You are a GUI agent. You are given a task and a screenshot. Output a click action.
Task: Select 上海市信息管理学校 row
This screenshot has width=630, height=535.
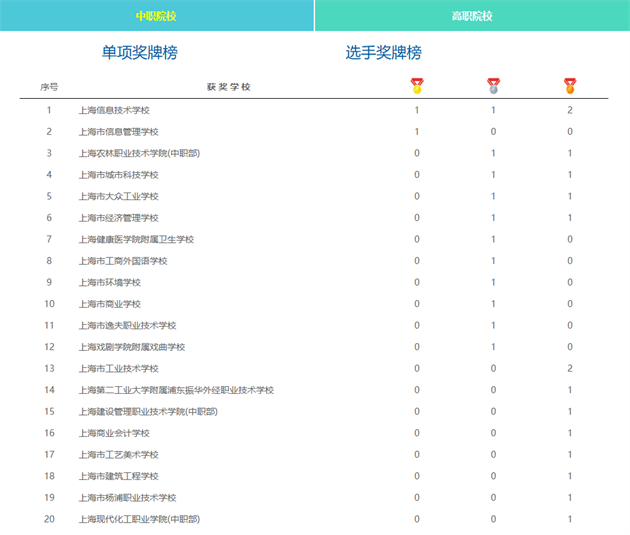pos(118,132)
